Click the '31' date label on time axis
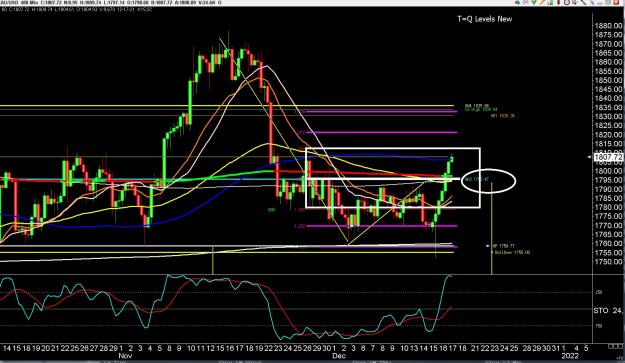The height and width of the screenshot is (363, 625). tap(556, 348)
